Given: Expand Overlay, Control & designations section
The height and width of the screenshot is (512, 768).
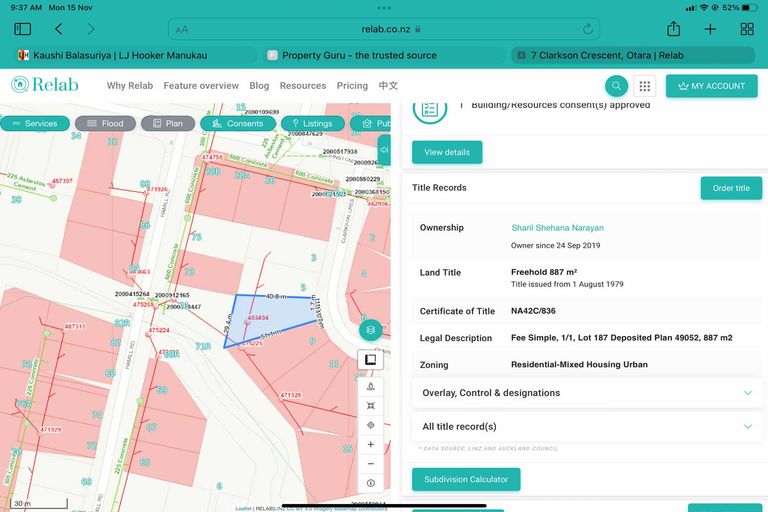Looking at the screenshot, I should (586, 393).
